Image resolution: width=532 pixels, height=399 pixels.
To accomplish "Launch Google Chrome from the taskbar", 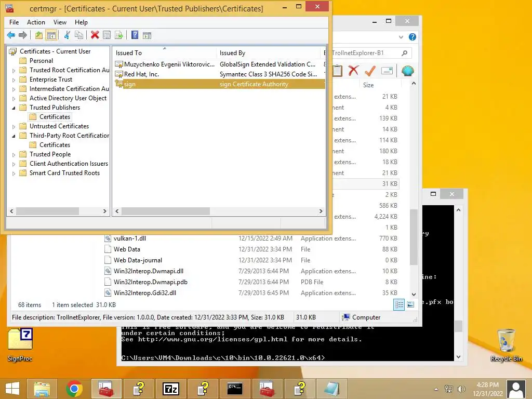I will click(74, 389).
